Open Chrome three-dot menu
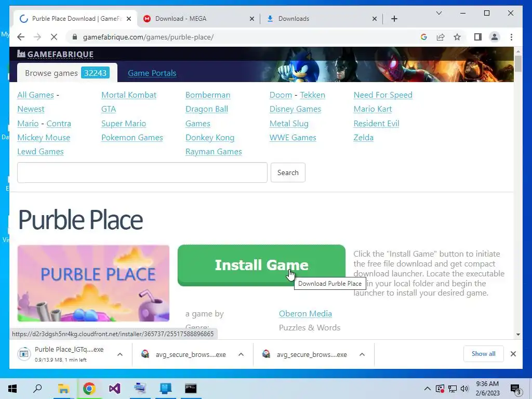This screenshot has height=399, width=532. (511, 37)
